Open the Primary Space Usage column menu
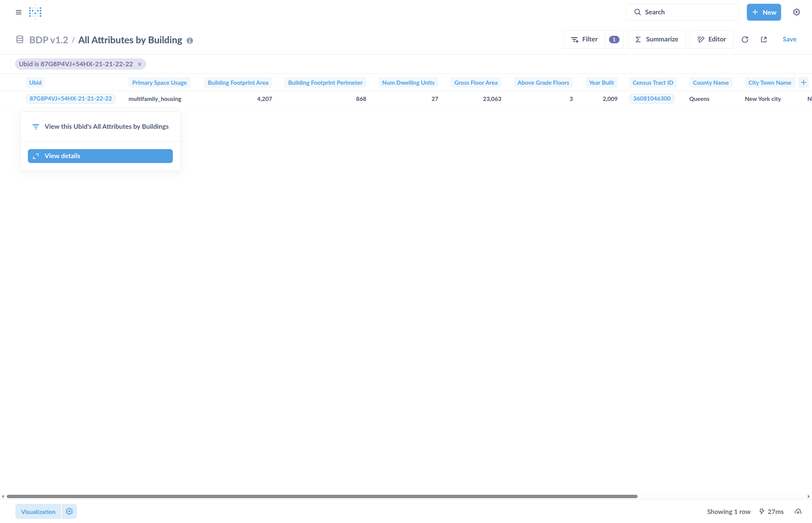The image size is (812, 523). tap(159, 82)
